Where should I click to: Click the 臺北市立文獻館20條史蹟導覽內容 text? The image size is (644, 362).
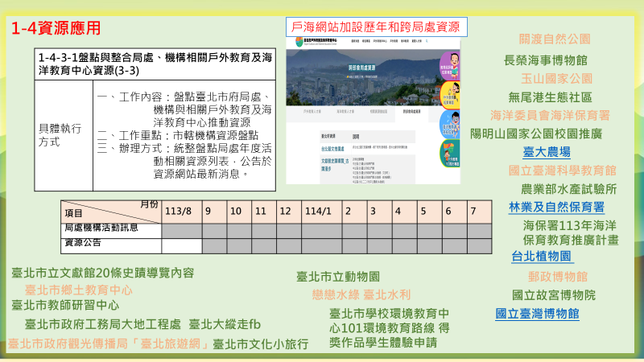coord(103,274)
